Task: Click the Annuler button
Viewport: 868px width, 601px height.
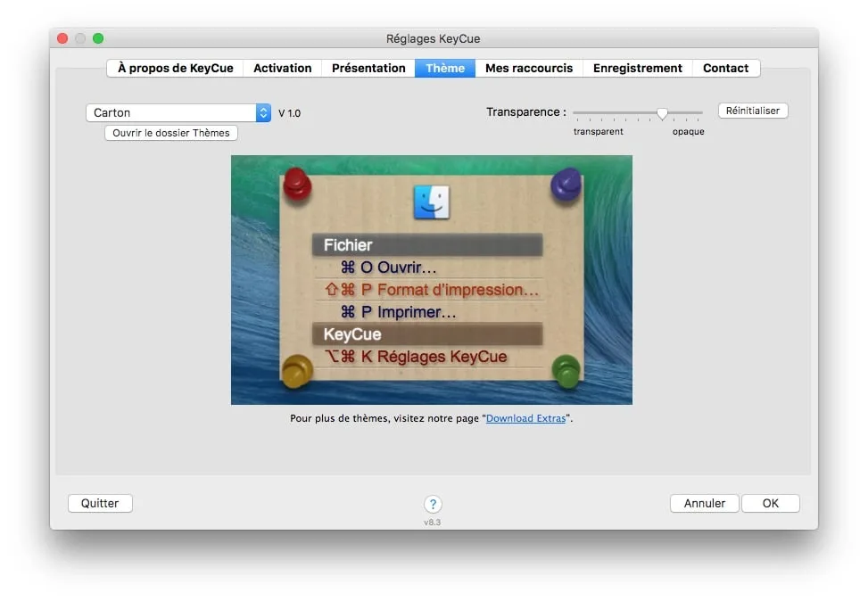Action: [704, 503]
